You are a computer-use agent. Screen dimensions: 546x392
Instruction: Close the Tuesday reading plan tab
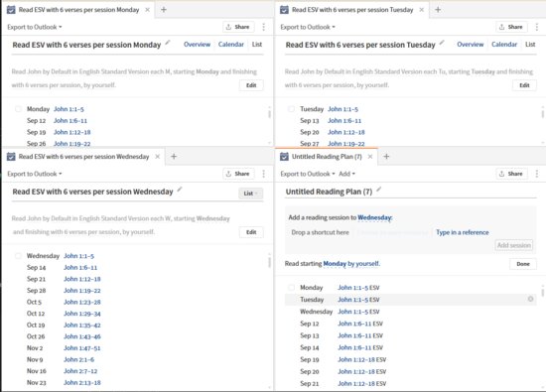click(421, 10)
